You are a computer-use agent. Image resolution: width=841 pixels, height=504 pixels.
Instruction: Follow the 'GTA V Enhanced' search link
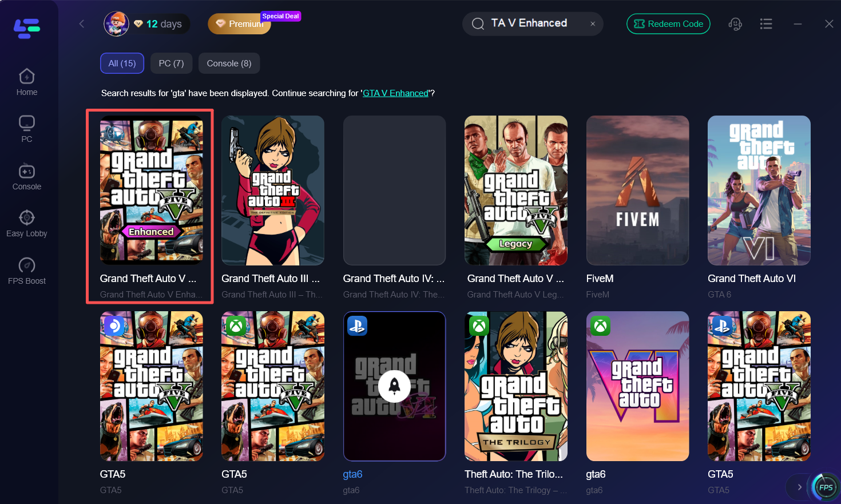(x=395, y=93)
